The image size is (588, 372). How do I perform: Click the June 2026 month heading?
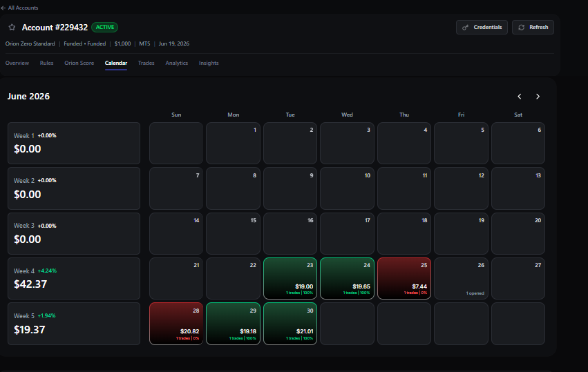tap(28, 96)
